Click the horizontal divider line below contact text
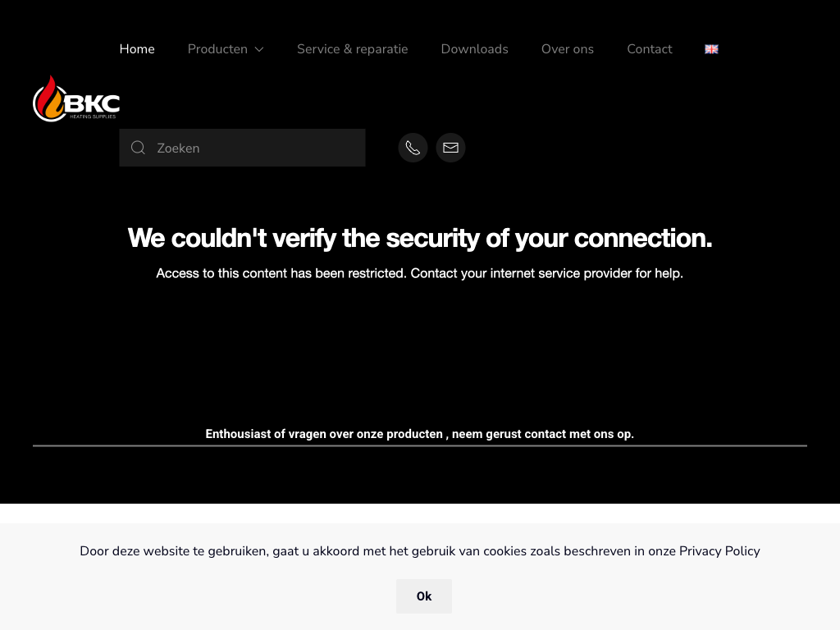The width and height of the screenshot is (840, 630). 420,445
